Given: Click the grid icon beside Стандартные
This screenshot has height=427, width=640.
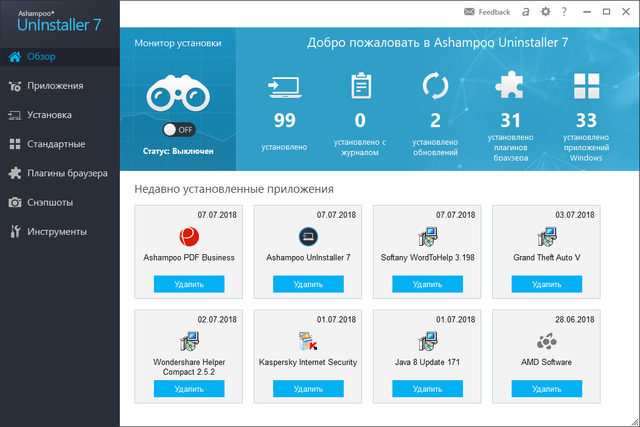Looking at the screenshot, I should [x=15, y=144].
